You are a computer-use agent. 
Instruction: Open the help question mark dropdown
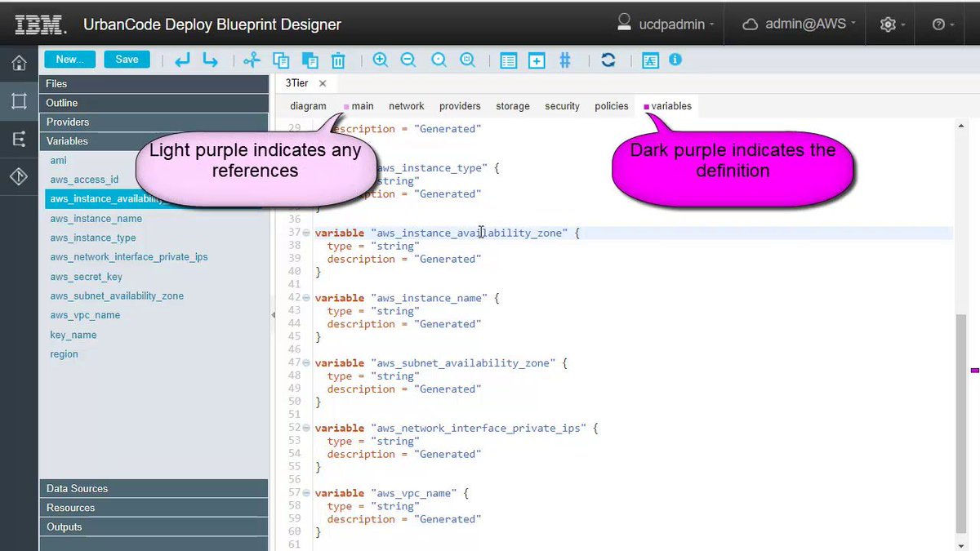pos(943,24)
